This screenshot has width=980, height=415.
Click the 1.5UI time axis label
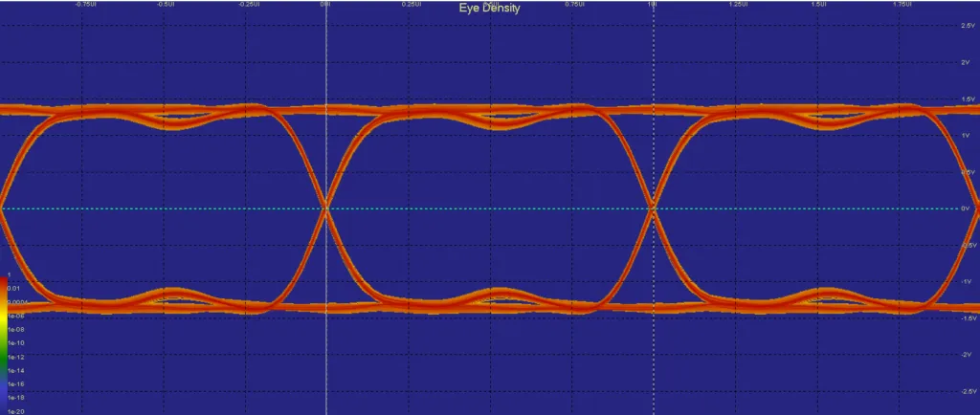click(819, 4)
